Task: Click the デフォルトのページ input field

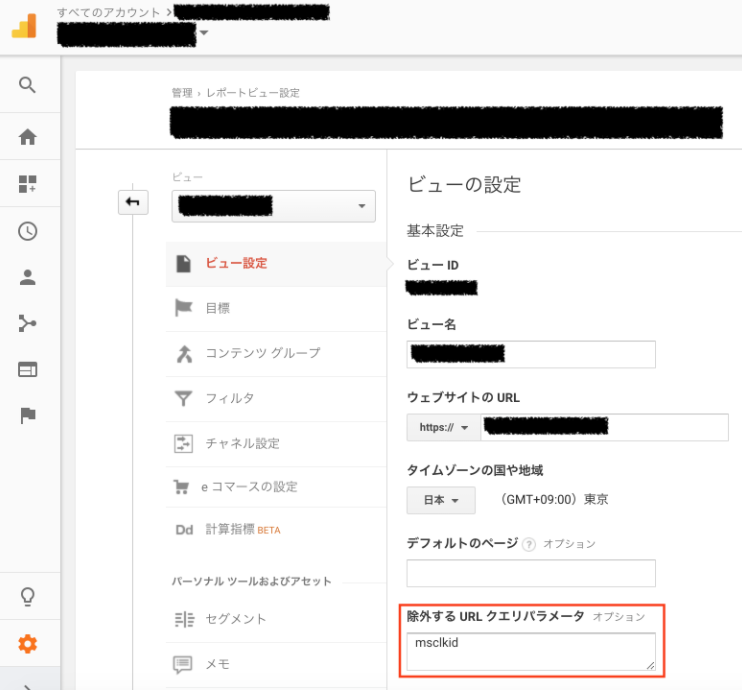Action: (530, 573)
